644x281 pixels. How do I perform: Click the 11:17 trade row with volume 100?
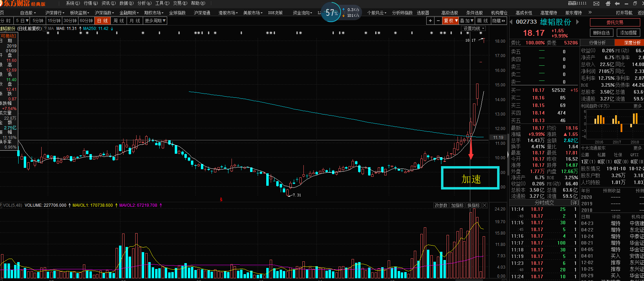[544, 243]
